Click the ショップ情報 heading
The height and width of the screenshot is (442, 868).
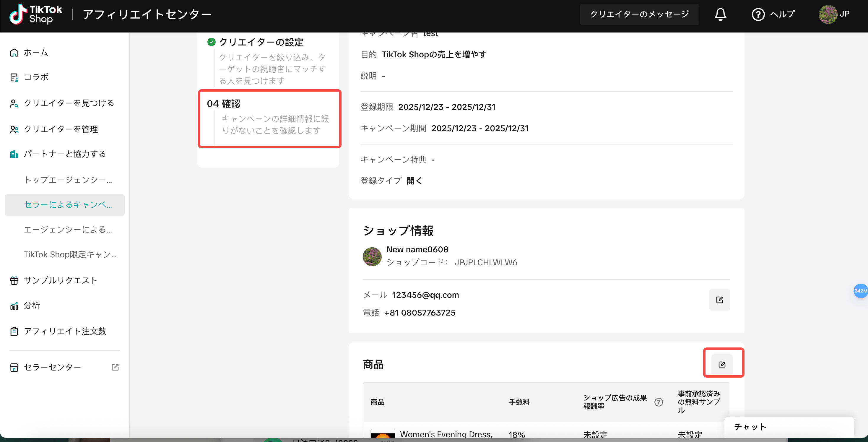pos(398,231)
